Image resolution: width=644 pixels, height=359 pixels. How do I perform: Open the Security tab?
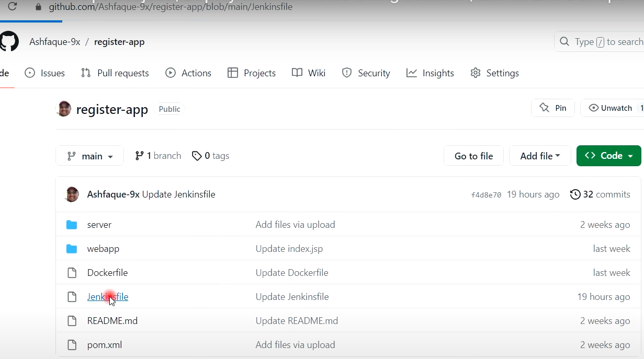click(366, 73)
